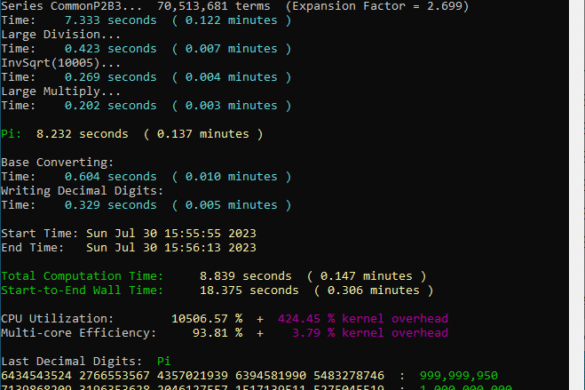Click the '0.329 seconds' writing time
This screenshot has width=585, height=390.
coord(110,205)
